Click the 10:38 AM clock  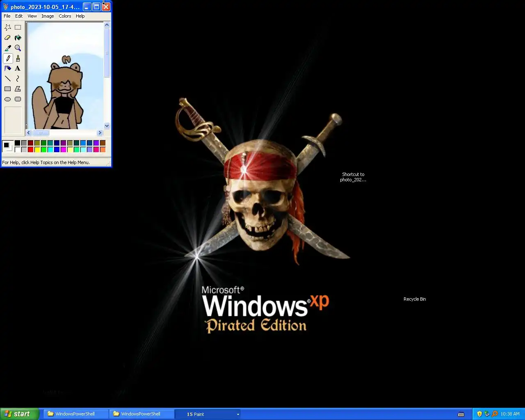pyautogui.click(x=510, y=414)
